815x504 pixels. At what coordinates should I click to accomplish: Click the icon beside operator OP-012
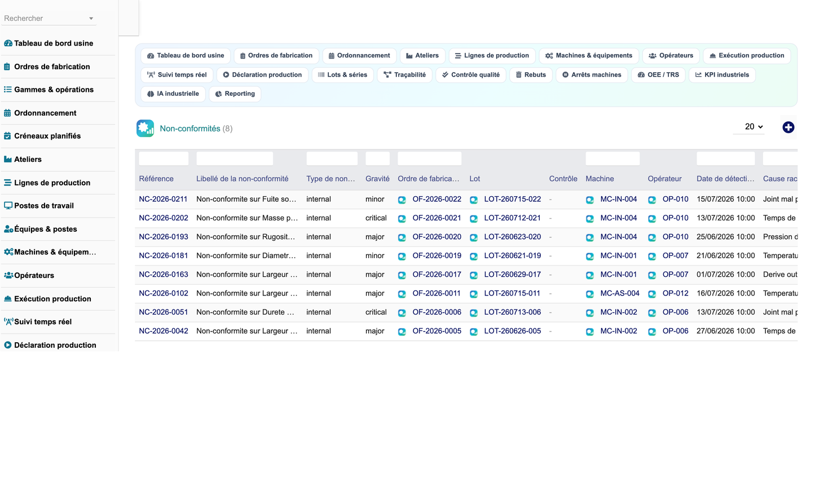point(651,294)
